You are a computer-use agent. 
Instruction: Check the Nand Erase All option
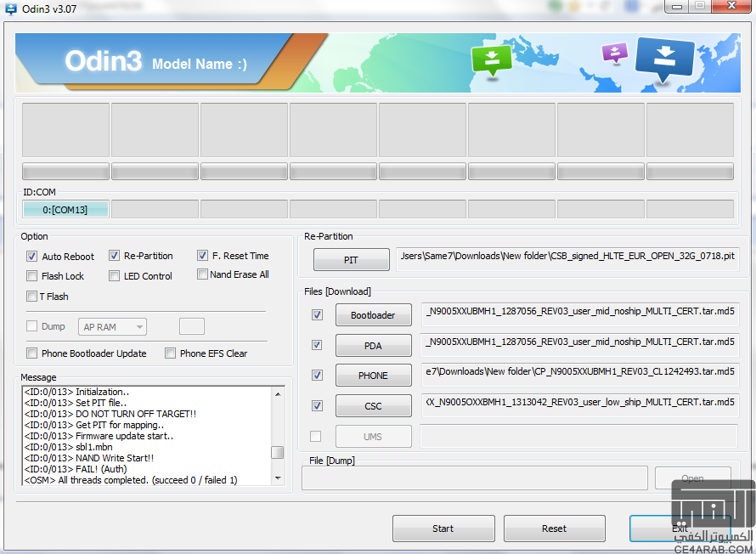(x=202, y=274)
